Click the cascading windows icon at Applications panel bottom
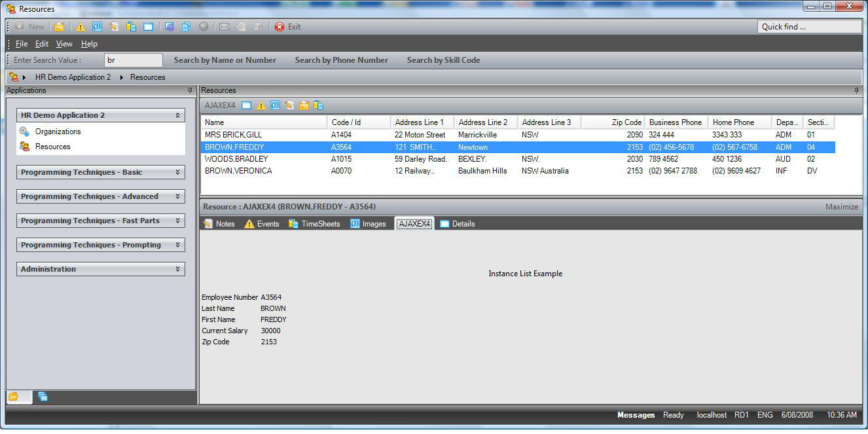This screenshot has height=434, width=868. (43, 397)
